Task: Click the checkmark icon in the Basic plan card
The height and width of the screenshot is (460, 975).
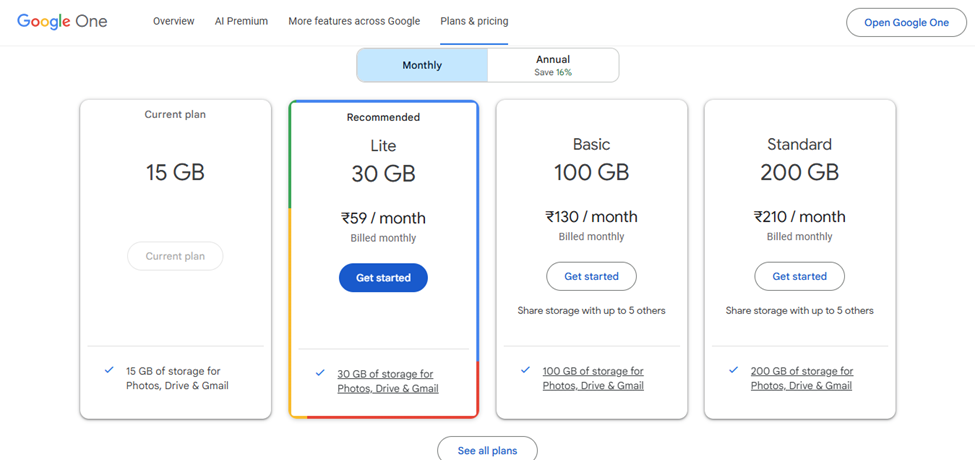Action: (x=525, y=370)
